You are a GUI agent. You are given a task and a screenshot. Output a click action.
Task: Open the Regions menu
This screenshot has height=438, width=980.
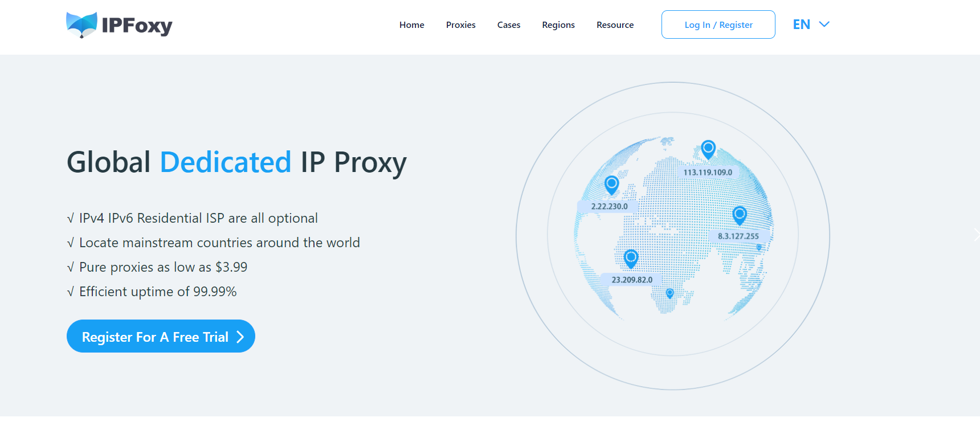[x=558, y=25]
